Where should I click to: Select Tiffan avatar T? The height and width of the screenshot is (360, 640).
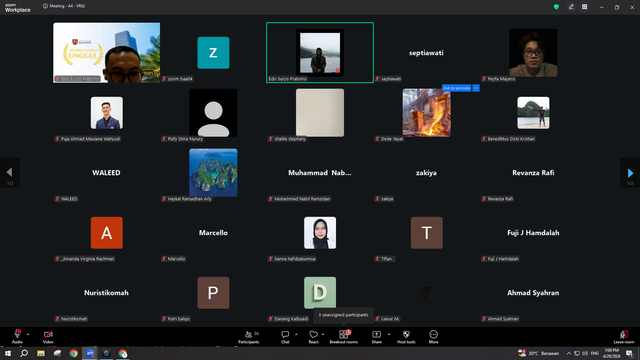pos(427,233)
